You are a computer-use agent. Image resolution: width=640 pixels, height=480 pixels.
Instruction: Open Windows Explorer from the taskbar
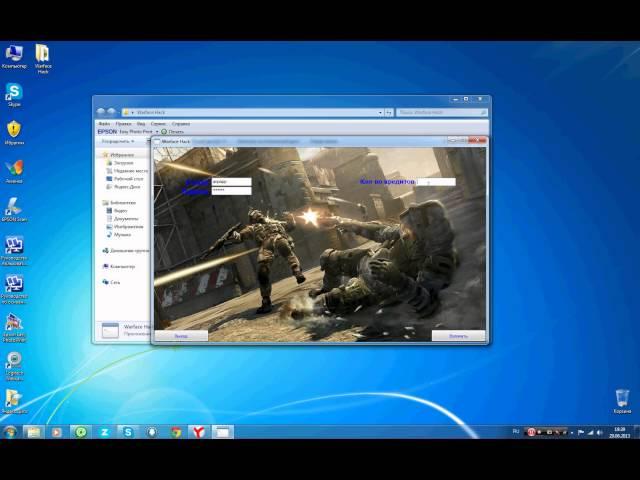[x=34, y=432]
